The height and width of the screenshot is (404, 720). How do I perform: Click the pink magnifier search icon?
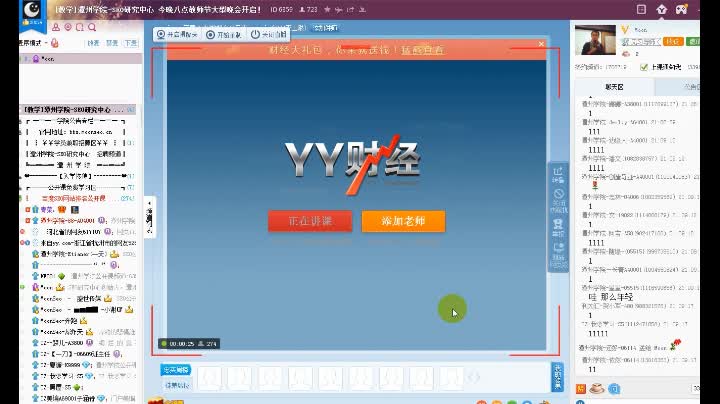pos(92,28)
